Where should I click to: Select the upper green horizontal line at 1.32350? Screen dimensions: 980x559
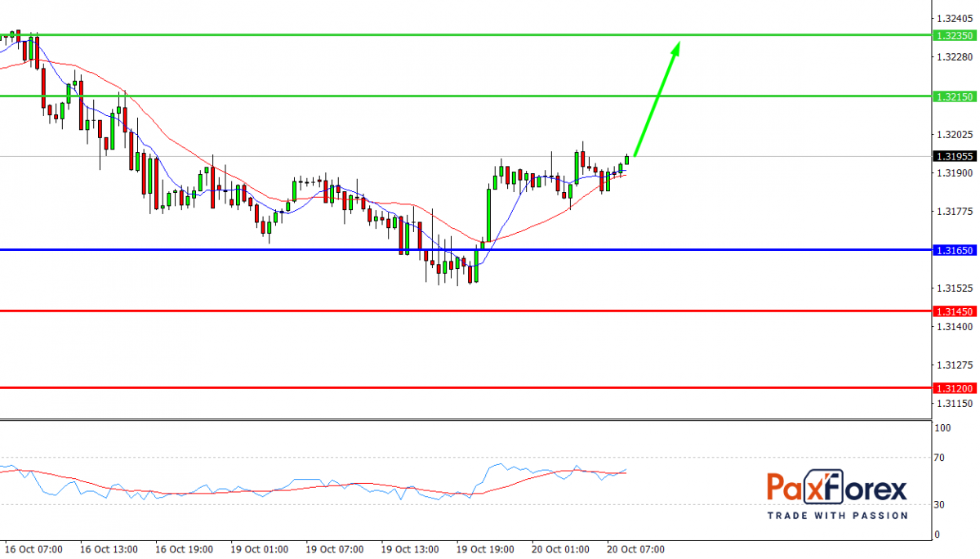point(465,35)
